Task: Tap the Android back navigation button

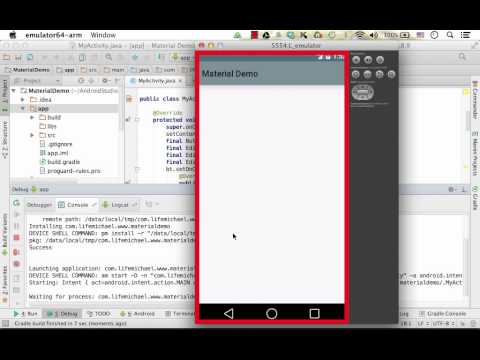Action: point(229,313)
